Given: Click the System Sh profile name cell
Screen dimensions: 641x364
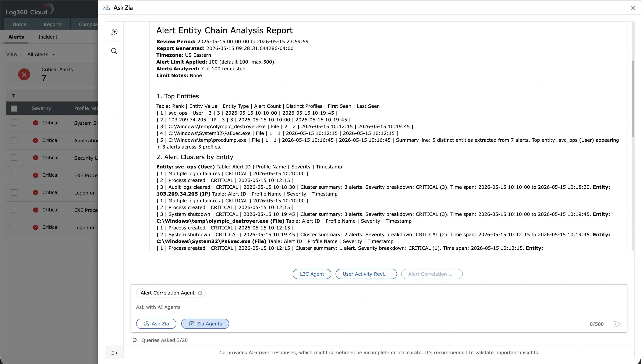Looking at the screenshot, I should pyautogui.click(x=86, y=123).
